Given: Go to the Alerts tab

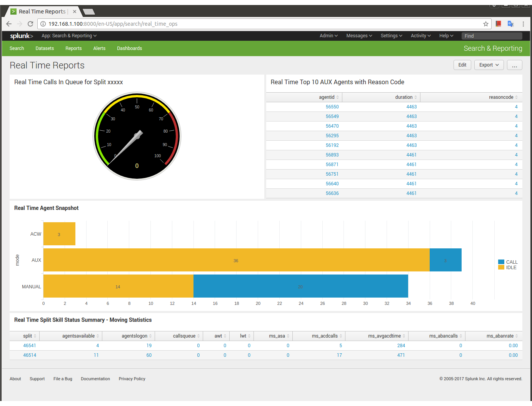Looking at the screenshot, I should pyautogui.click(x=99, y=48).
